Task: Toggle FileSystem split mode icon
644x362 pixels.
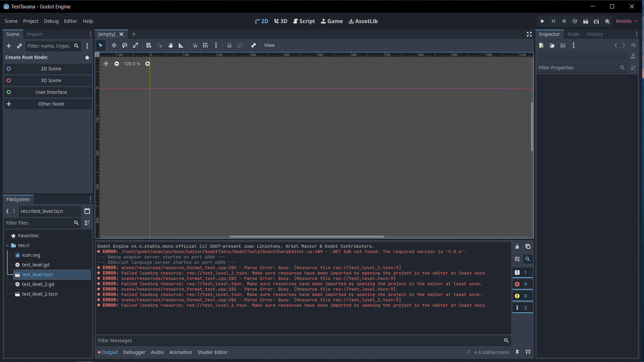Action: [87, 211]
